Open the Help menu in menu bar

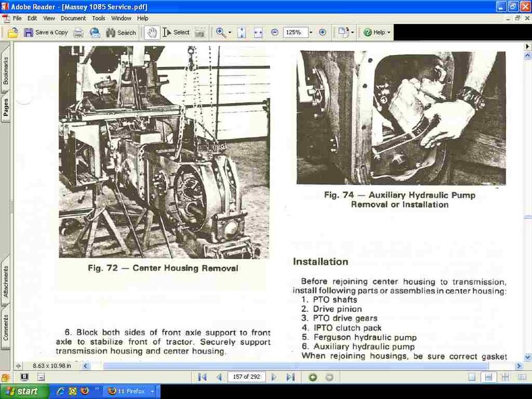click(x=143, y=18)
